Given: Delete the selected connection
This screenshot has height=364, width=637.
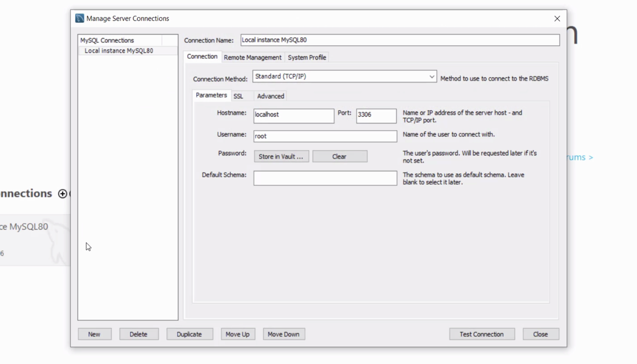Looking at the screenshot, I should (x=138, y=334).
